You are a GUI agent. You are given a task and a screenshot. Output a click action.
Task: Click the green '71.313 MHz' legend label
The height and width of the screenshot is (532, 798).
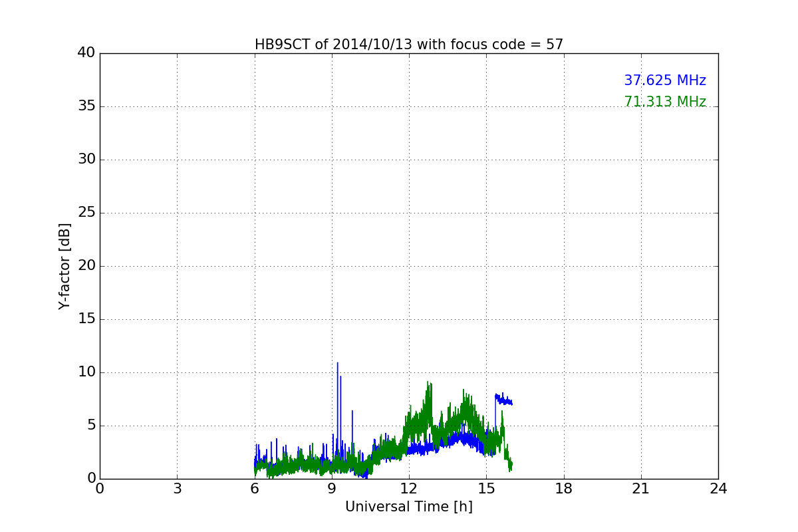[x=665, y=102]
